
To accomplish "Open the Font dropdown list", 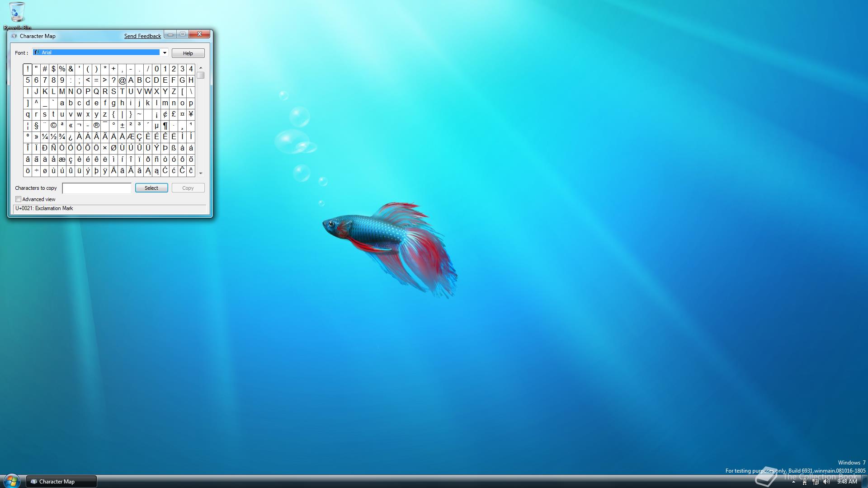I will pyautogui.click(x=165, y=53).
